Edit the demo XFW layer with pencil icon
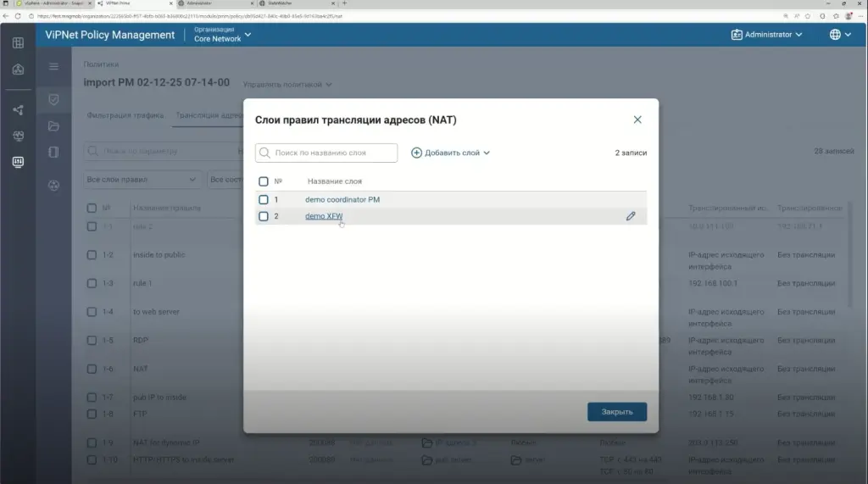This screenshot has width=868, height=484. 631,216
